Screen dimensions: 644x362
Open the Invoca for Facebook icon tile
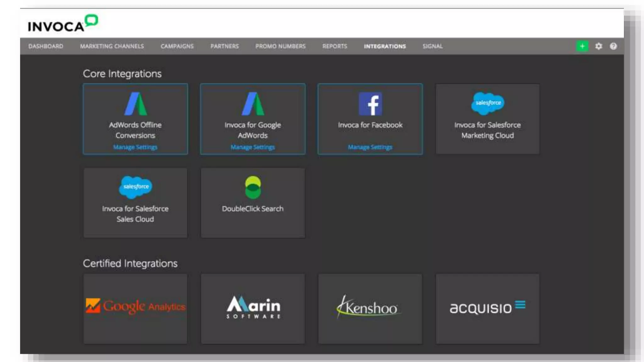[370, 104]
